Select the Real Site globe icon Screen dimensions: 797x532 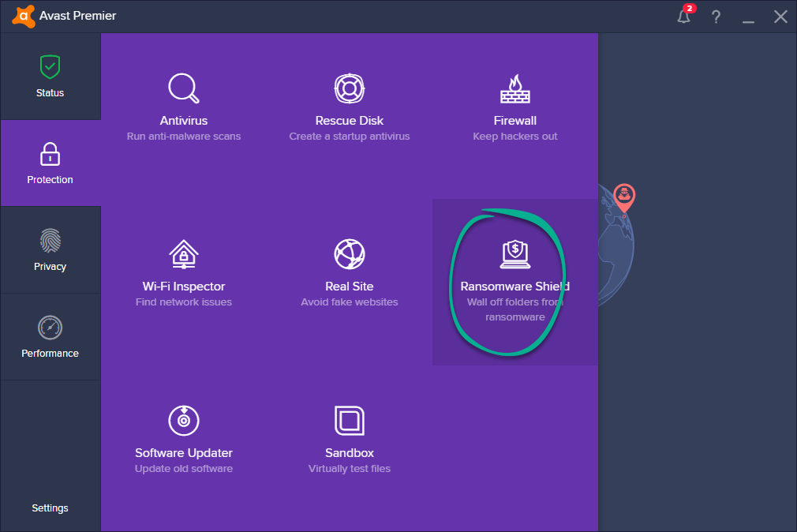click(x=349, y=254)
